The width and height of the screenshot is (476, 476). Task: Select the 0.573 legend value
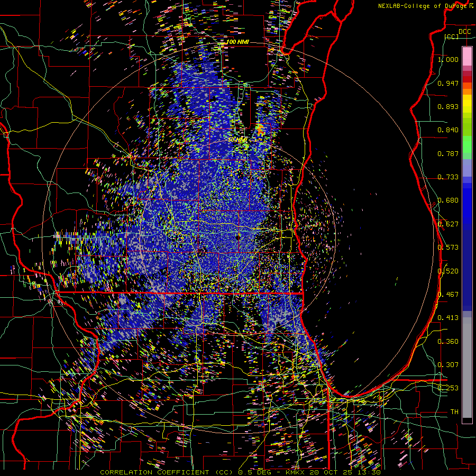tap(448, 248)
